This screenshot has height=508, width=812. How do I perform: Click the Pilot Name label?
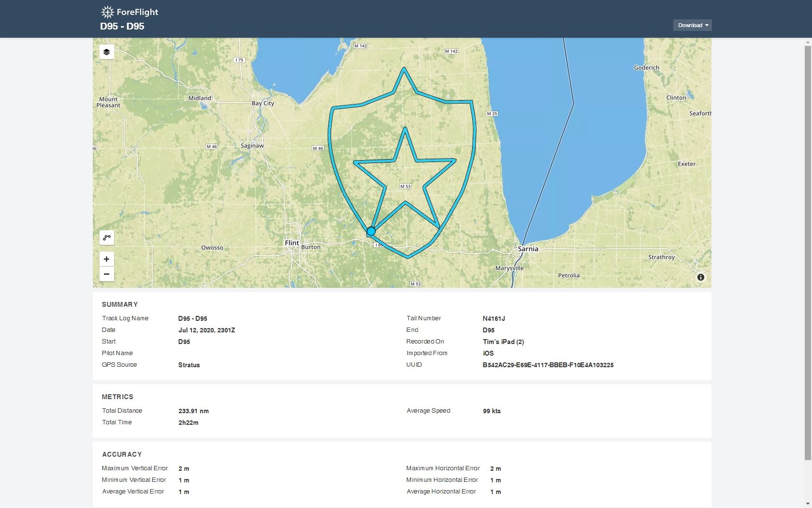pos(117,353)
